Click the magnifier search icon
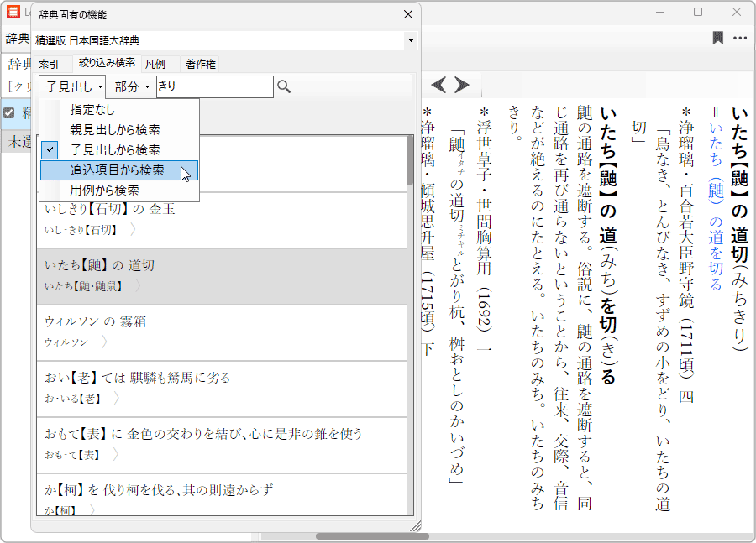 point(284,86)
